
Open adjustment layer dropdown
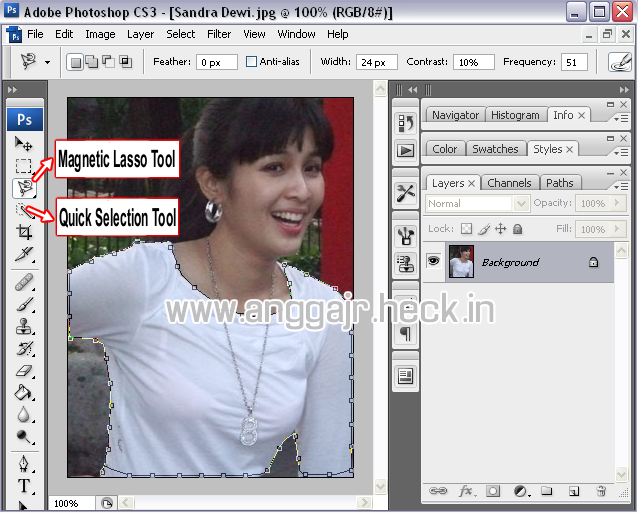coord(522,491)
